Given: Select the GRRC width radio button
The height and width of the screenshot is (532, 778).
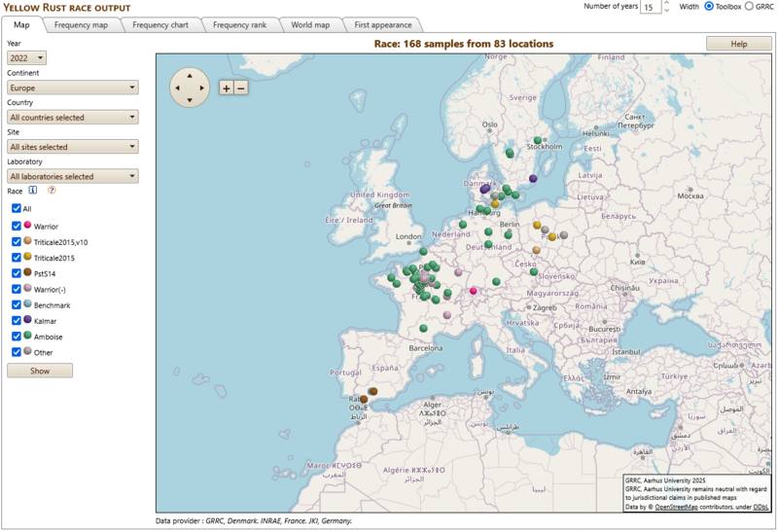Looking at the screenshot, I should (749, 7).
